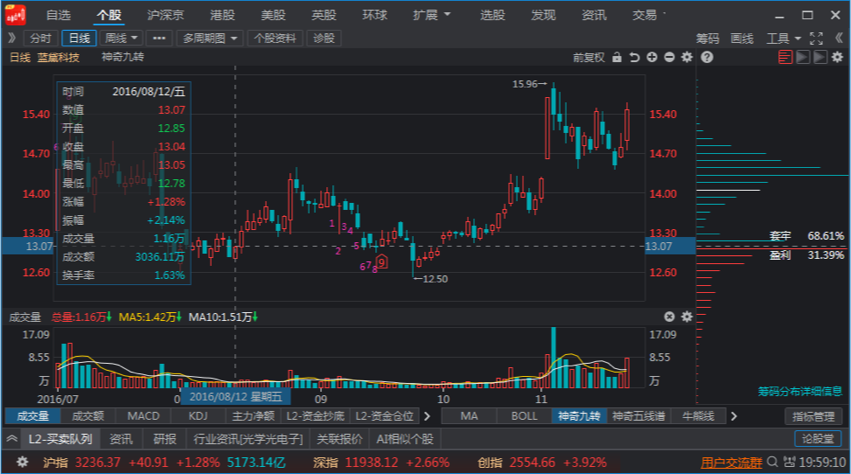Click the undo arrow icon
The width and height of the screenshot is (851, 474).
click(x=634, y=57)
